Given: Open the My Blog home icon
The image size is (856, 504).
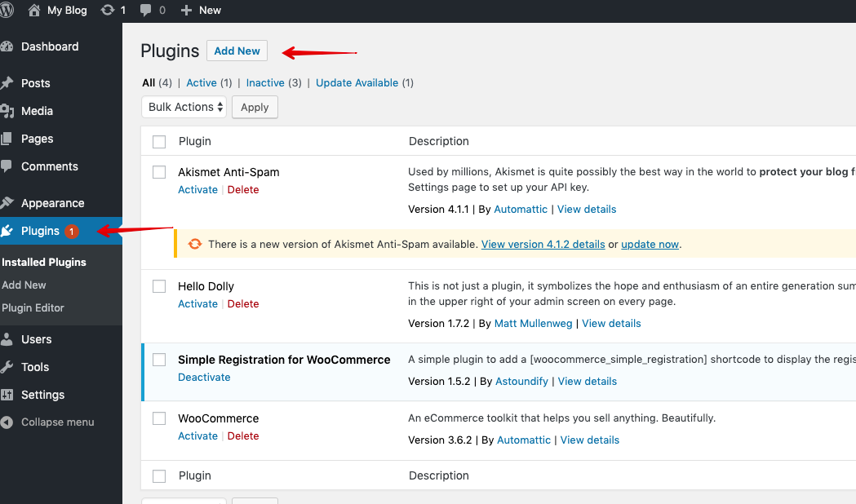Looking at the screenshot, I should pos(34,10).
